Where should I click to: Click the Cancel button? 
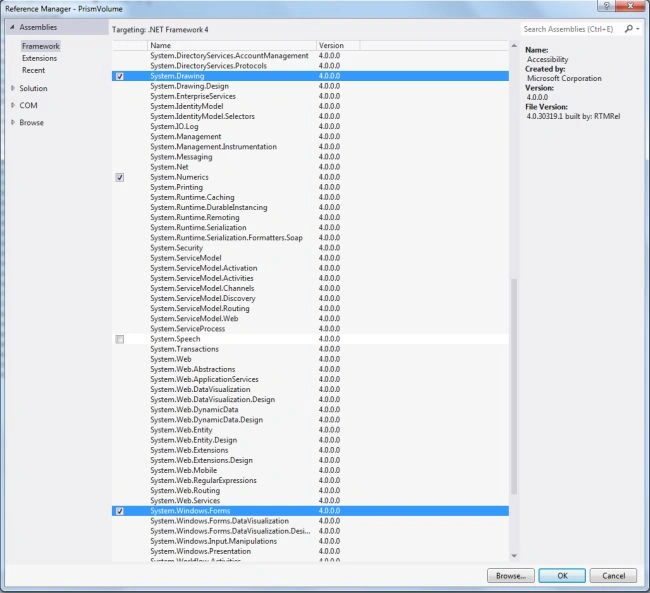point(613,576)
